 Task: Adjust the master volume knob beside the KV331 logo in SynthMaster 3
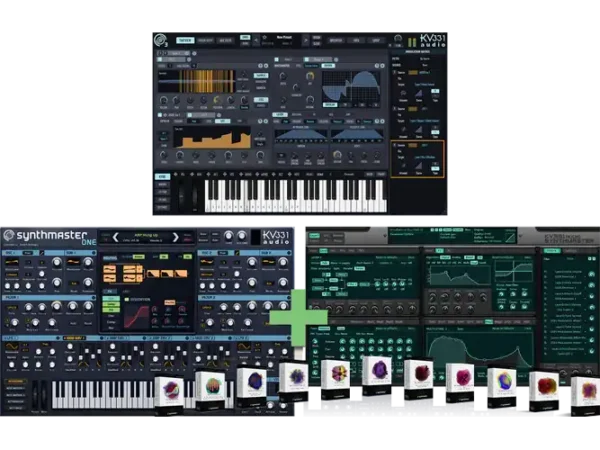(x=398, y=39)
